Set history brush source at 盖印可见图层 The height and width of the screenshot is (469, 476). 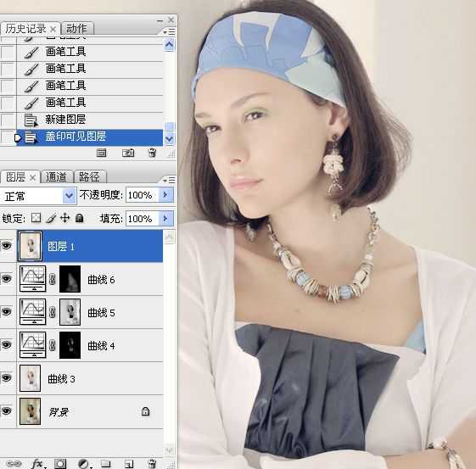8,137
